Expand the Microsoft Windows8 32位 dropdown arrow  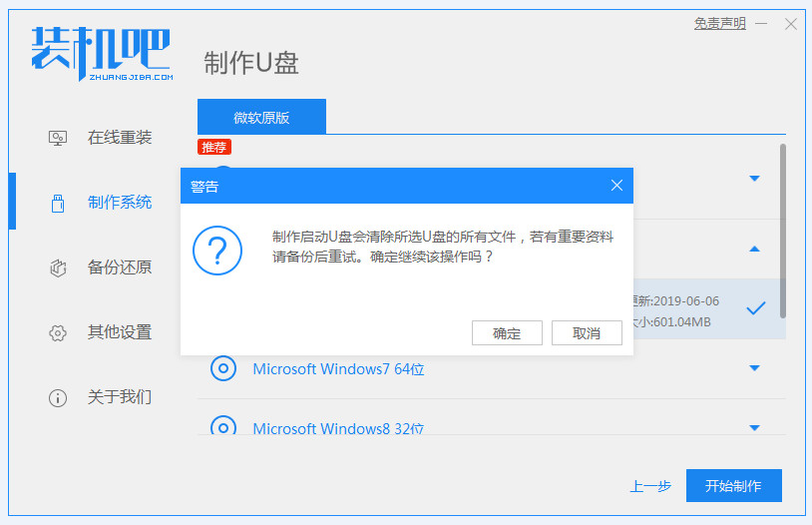[x=754, y=427]
